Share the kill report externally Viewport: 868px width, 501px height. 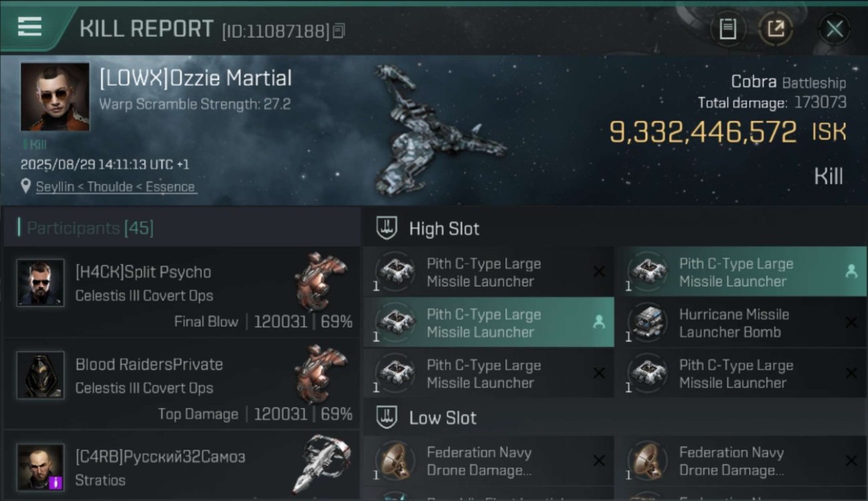tap(776, 29)
